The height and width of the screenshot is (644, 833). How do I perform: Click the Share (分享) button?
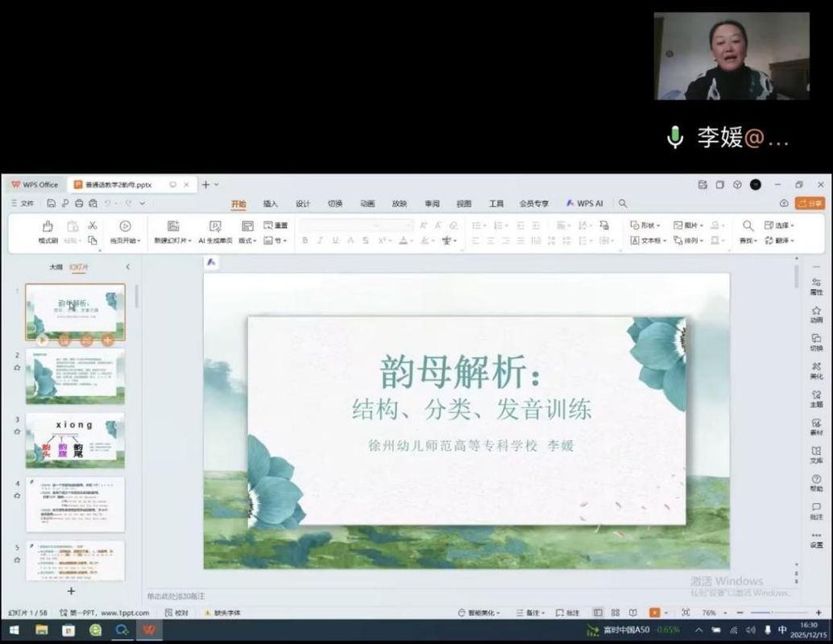[x=810, y=204]
